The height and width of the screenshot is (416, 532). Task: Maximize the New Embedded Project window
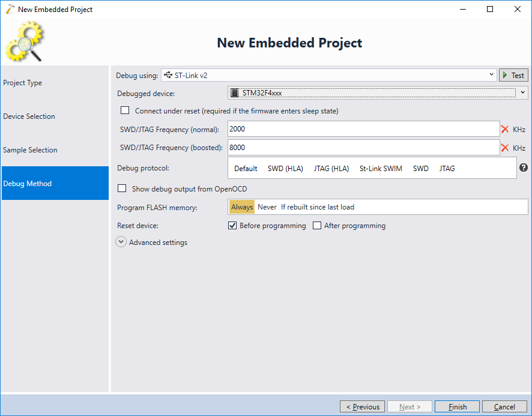tap(490, 9)
